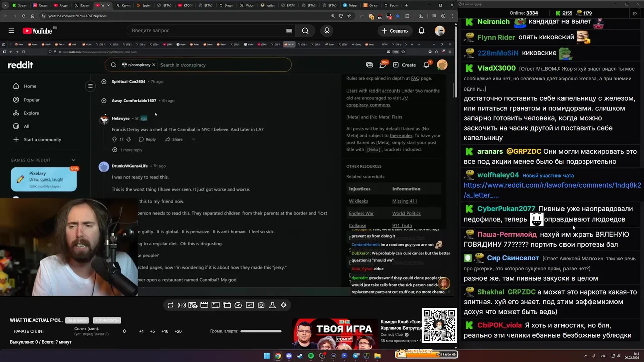Open settings gear in the player toolbar
Viewport: 644px width, 362px height.
click(x=284, y=305)
